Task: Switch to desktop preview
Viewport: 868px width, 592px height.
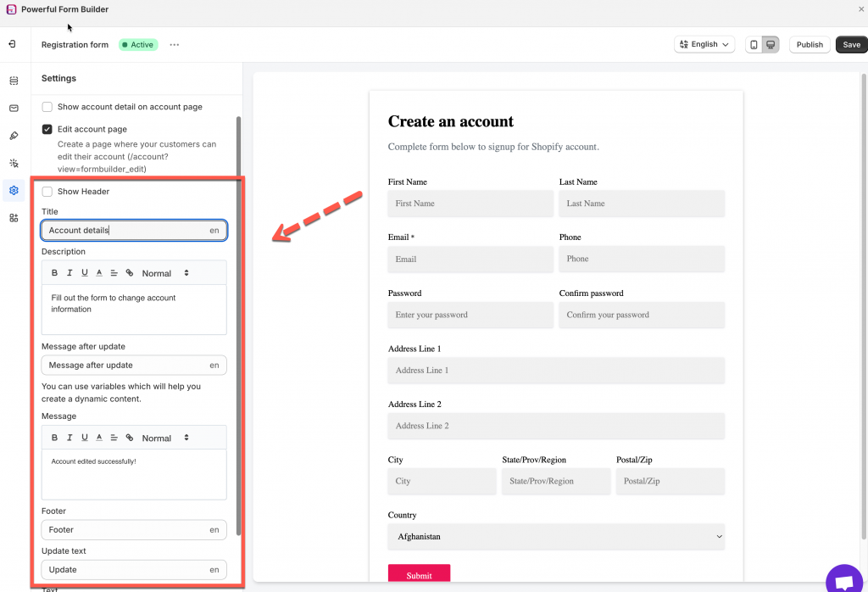Action: [x=771, y=45]
